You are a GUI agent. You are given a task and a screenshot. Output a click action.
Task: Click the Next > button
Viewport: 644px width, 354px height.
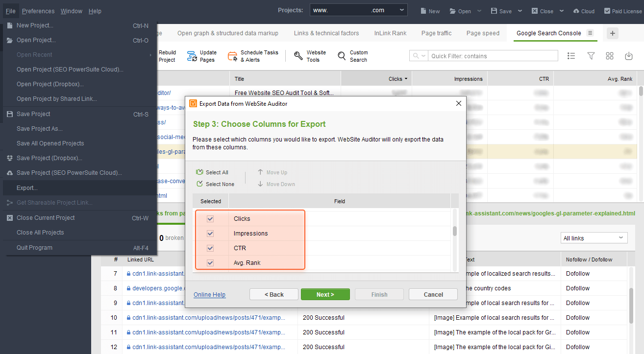click(x=325, y=294)
